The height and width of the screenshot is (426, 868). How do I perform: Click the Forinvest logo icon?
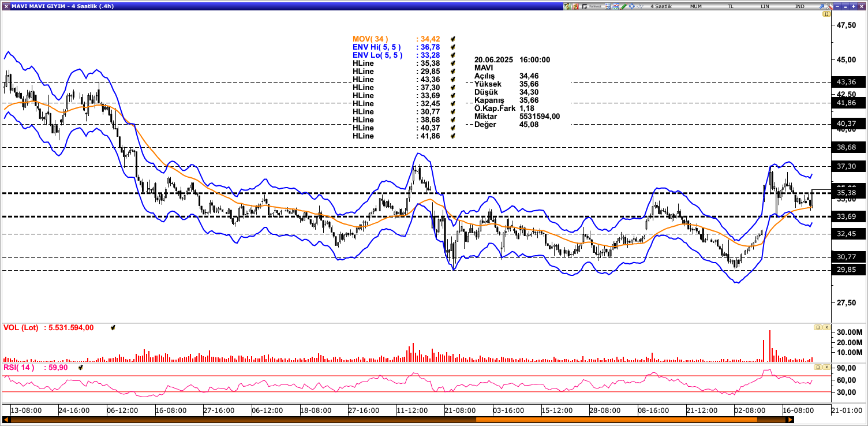[593, 6]
